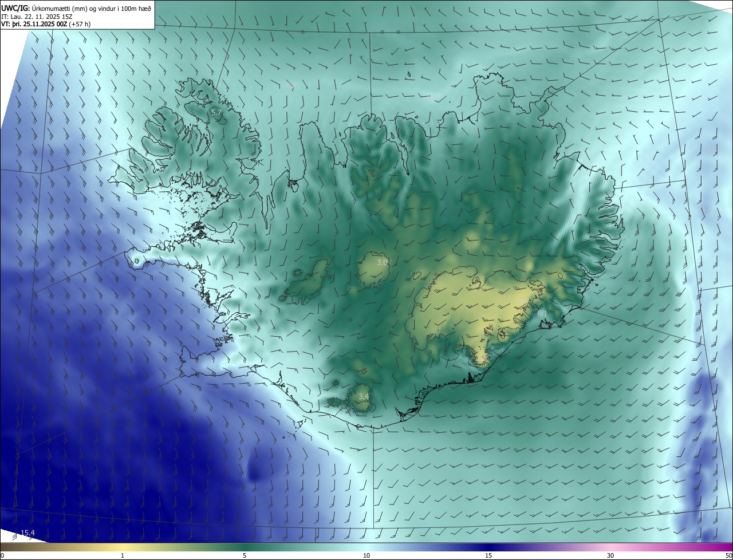Click the color scale label '5'

(x=245, y=555)
